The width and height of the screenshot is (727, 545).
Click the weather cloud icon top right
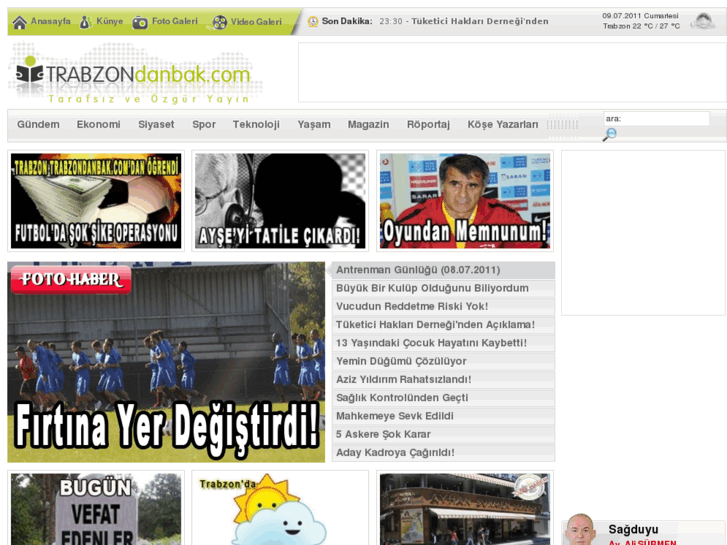tap(703, 21)
